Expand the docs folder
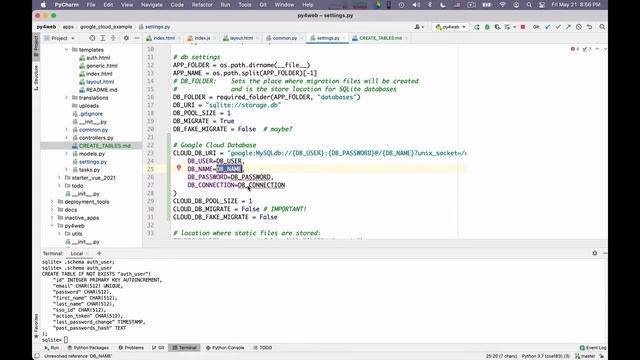 pos(52,210)
